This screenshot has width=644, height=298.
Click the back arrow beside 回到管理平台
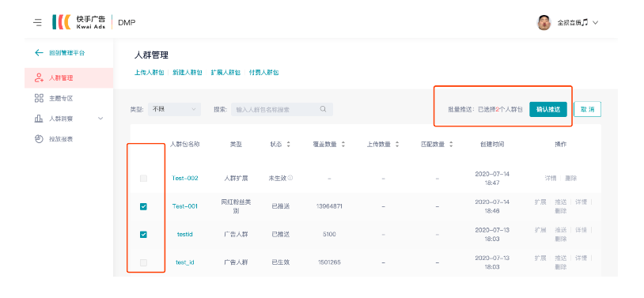pos(39,52)
